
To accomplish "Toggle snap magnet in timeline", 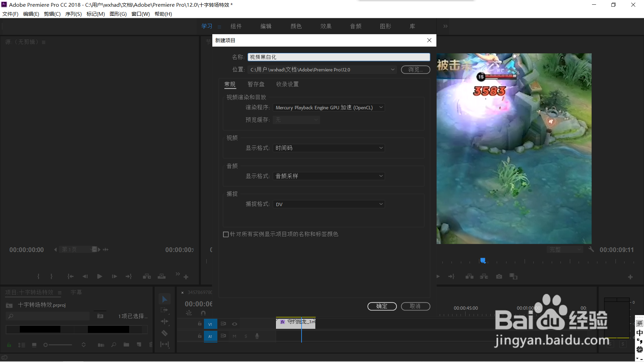I will (x=203, y=313).
